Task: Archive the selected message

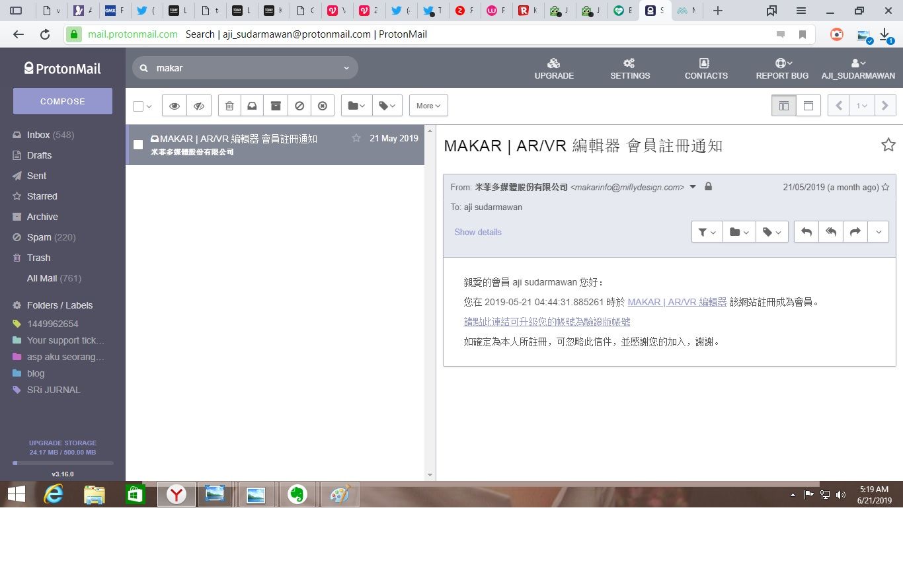Action: click(276, 106)
